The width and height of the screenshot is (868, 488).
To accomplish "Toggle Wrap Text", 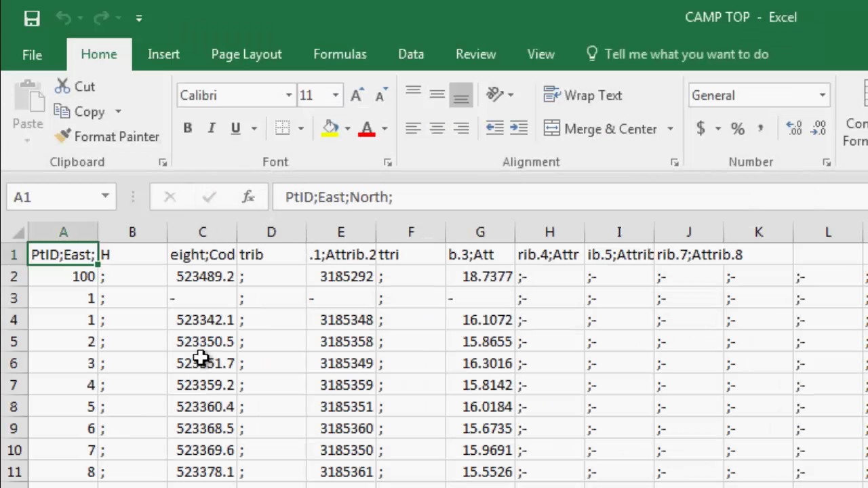I will pos(583,96).
